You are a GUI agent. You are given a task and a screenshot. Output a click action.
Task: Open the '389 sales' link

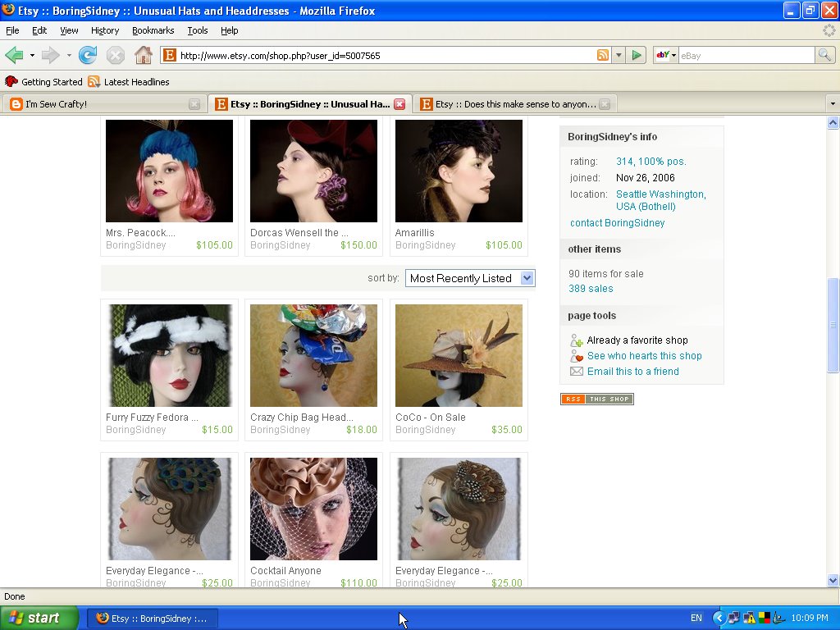(591, 289)
